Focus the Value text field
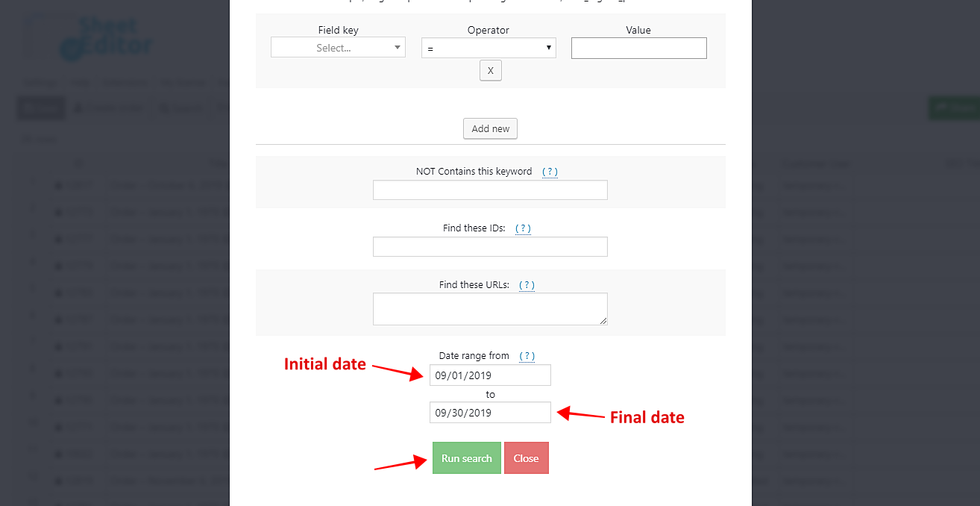 639,49
